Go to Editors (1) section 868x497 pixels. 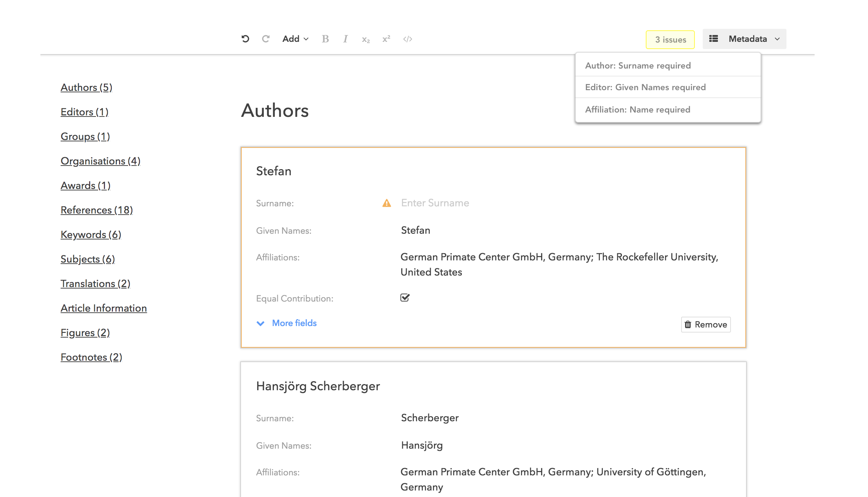[x=84, y=112]
